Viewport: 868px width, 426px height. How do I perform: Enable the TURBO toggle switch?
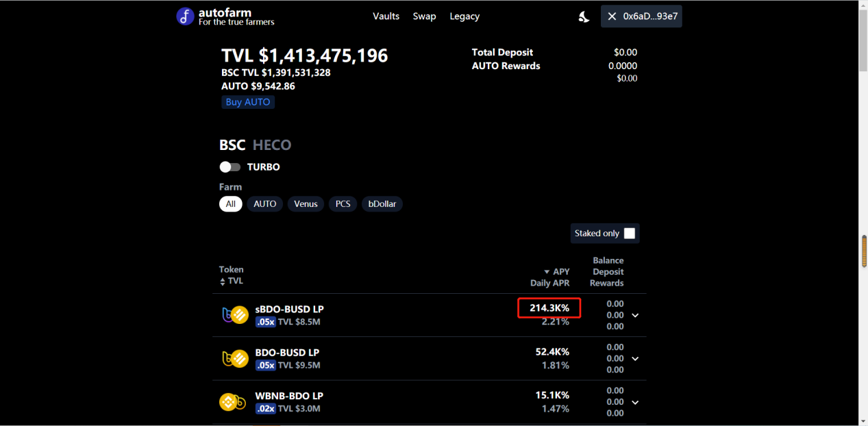[230, 167]
